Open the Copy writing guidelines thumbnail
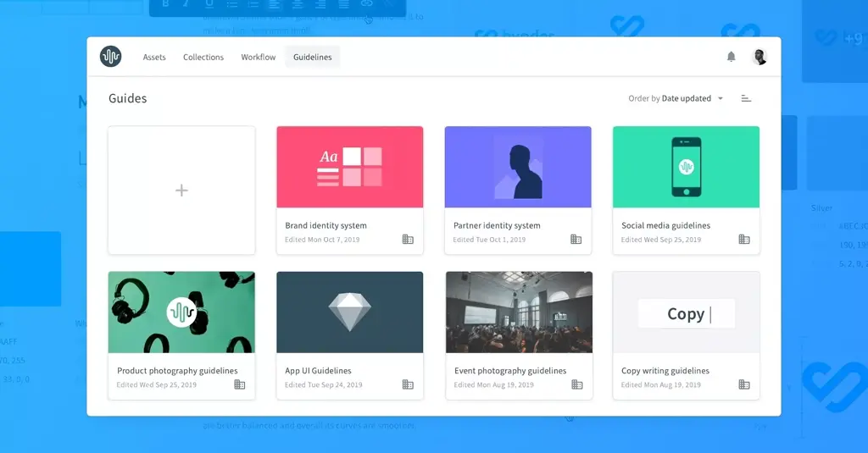This screenshot has height=453, width=868. 686,312
